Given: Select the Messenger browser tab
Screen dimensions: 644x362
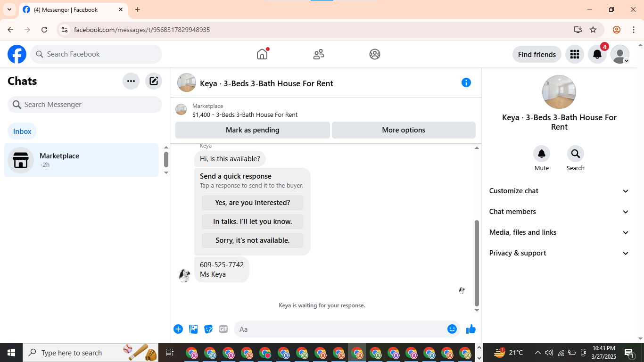Looking at the screenshot, I should [73, 9].
